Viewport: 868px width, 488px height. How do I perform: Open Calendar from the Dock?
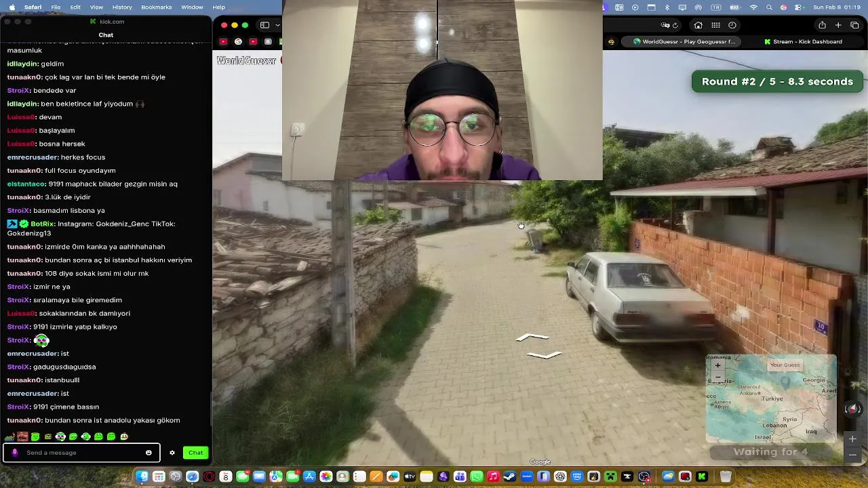click(226, 477)
